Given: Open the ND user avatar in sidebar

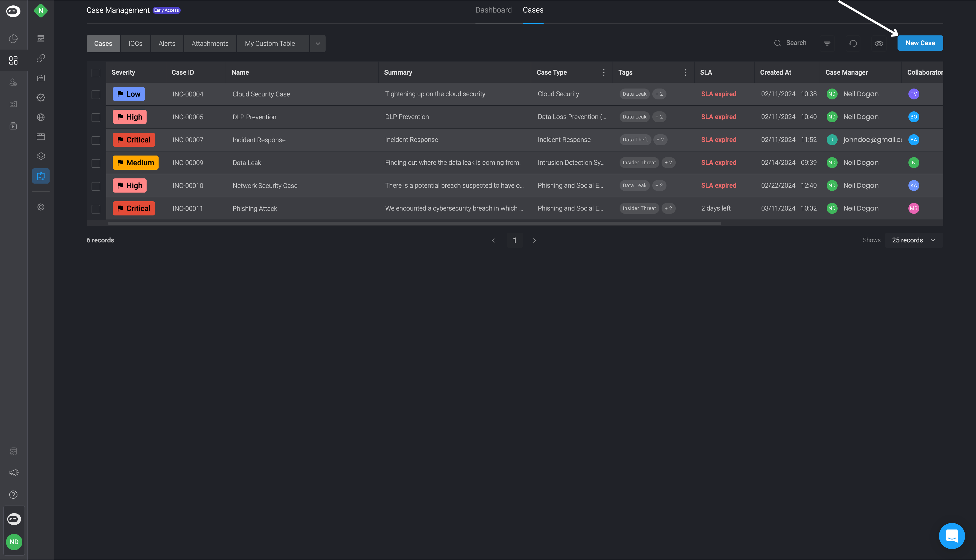Looking at the screenshot, I should tap(14, 542).
